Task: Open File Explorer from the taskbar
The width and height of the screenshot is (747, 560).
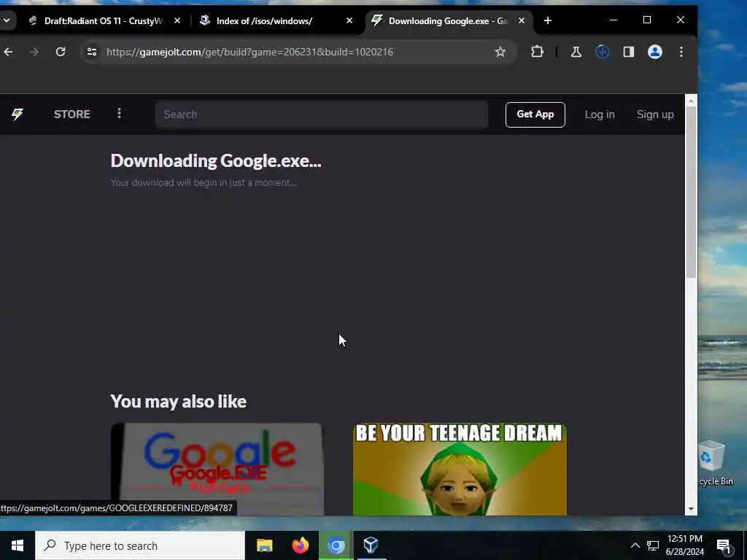Action: [x=264, y=545]
